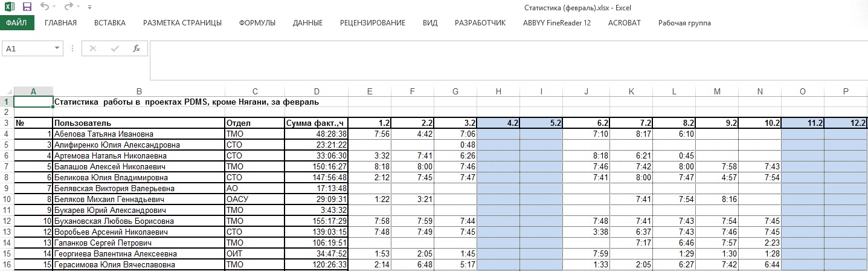Select cell Беляков Михаил Геннадьевич
868x271 pixels.
(139, 199)
